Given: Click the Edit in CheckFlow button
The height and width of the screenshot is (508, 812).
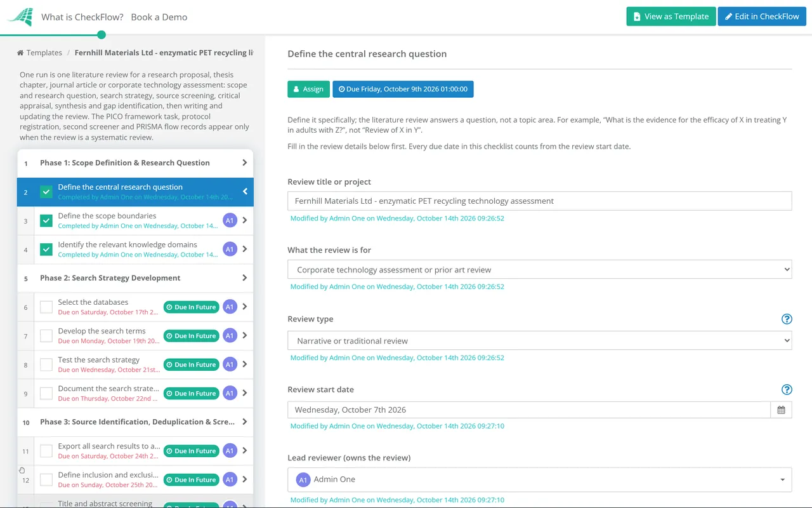Looking at the screenshot, I should tap(762, 17).
